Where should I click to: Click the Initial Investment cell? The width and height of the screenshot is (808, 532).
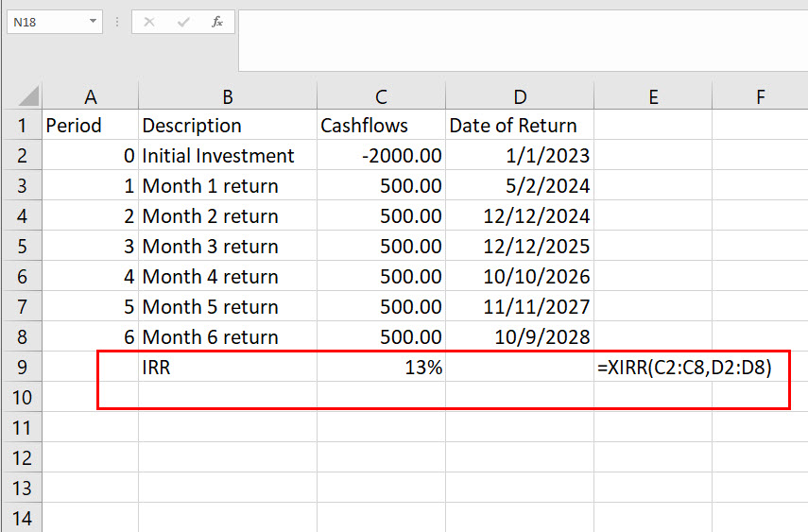tap(227, 156)
